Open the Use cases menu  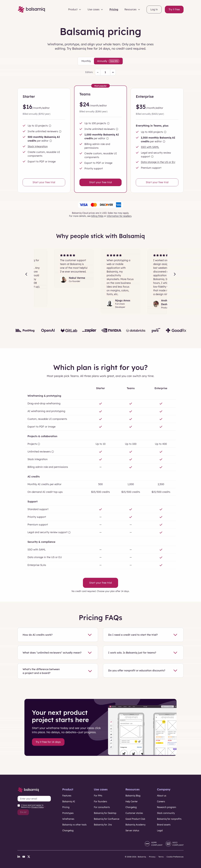pos(95,9)
